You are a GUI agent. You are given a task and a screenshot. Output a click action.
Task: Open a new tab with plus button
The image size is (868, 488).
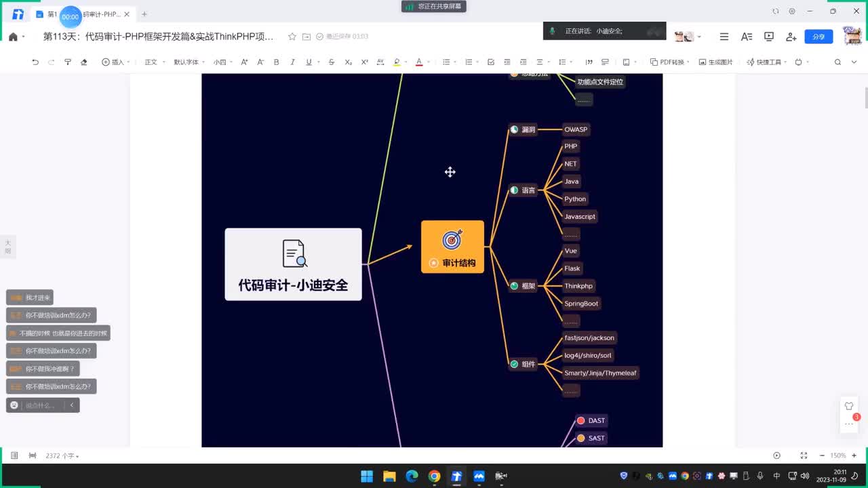point(144,14)
